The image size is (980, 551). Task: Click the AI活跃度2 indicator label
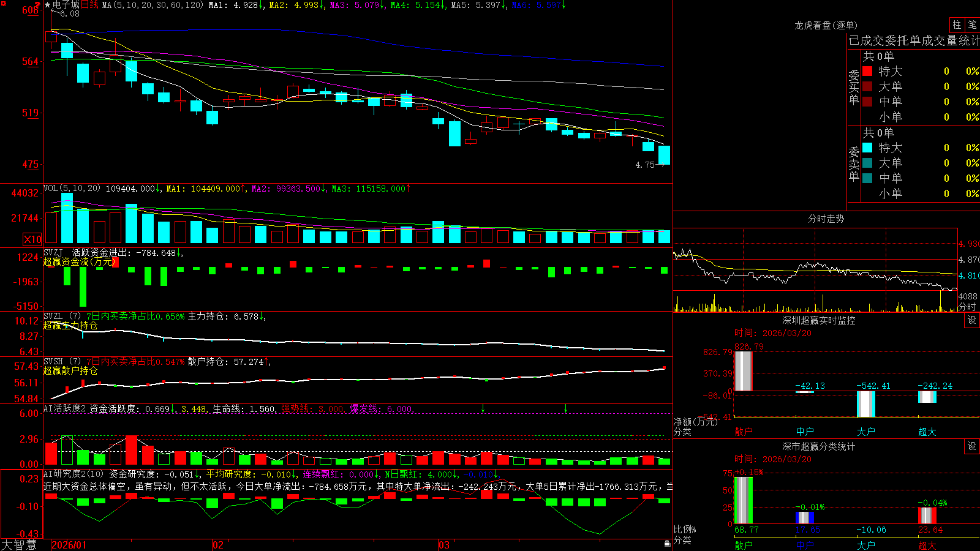click(64, 408)
